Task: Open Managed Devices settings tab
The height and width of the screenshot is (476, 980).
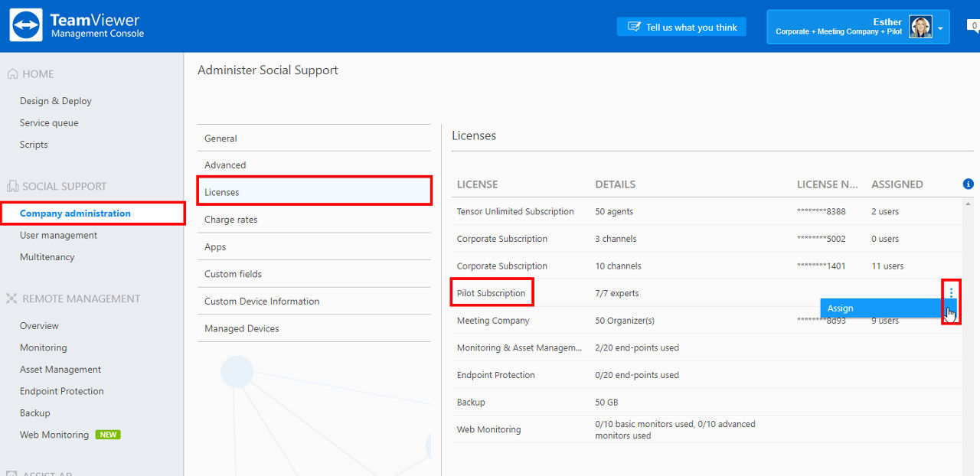Action: [314, 328]
